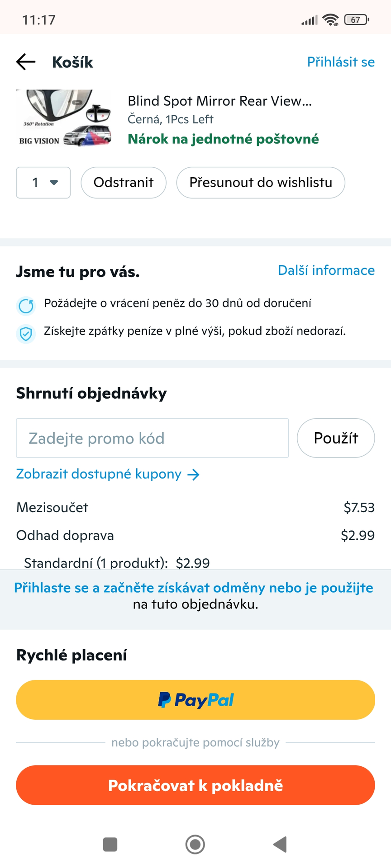Image resolution: width=391 pixels, height=868 pixels.
Task: Tap the refund circular arrow icon
Action: point(26,306)
